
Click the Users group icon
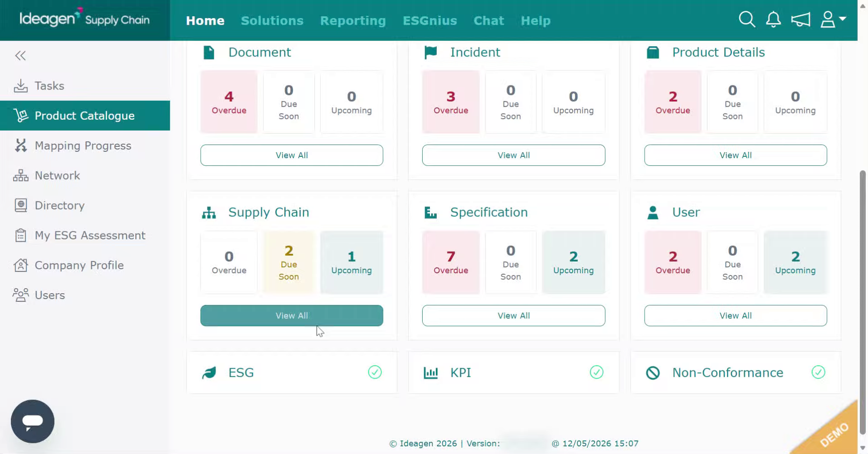pyautogui.click(x=21, y=295)
